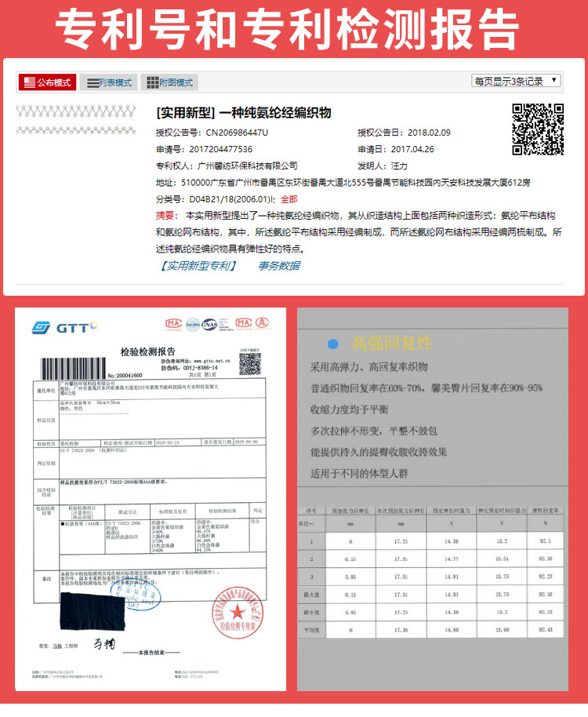588x717 pixels.
Task: Click the handwritten signature on report
Action: (x=104, y=644)
